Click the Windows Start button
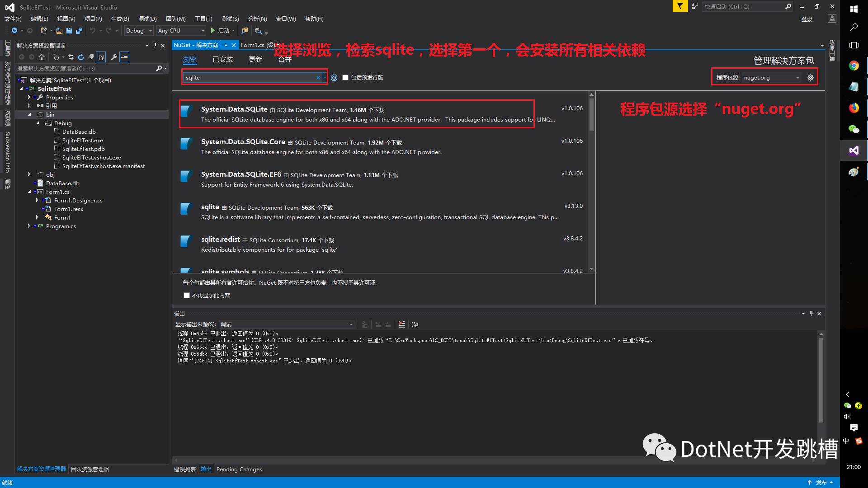The width and height of the screenshot is (868, 488). 854,9
